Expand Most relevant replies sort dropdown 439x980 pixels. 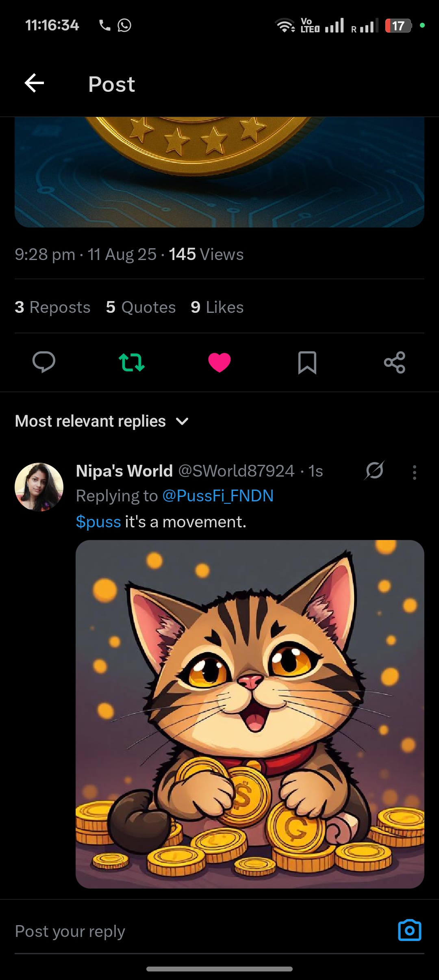pyautogui.click(x=102, y=421)
